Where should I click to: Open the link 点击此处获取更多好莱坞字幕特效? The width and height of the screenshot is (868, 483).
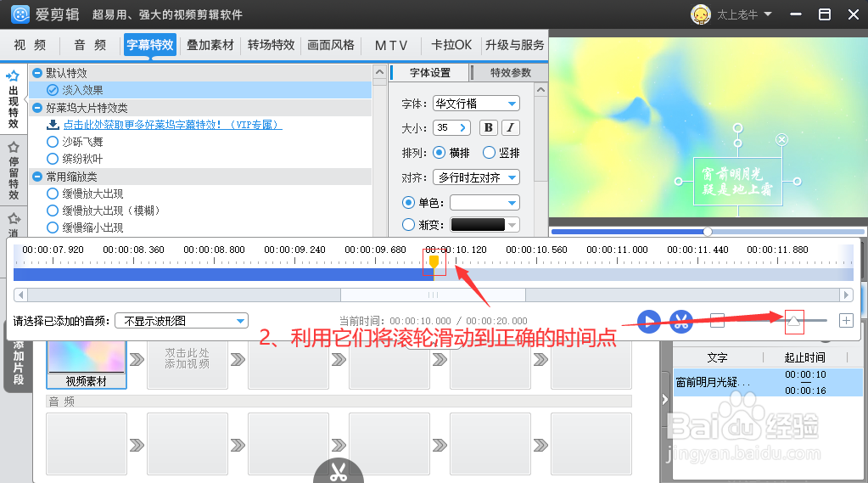pyautogui.click(x=173, y=125)
